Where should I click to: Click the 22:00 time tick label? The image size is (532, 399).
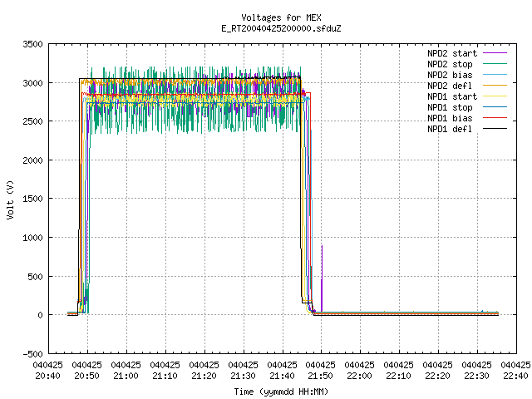click(360, 377)
